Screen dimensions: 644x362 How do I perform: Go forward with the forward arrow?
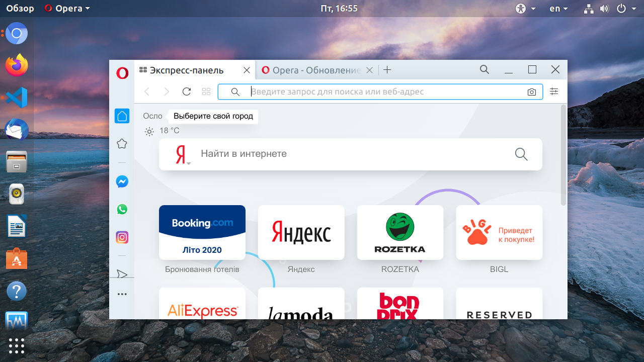(167, 92)
